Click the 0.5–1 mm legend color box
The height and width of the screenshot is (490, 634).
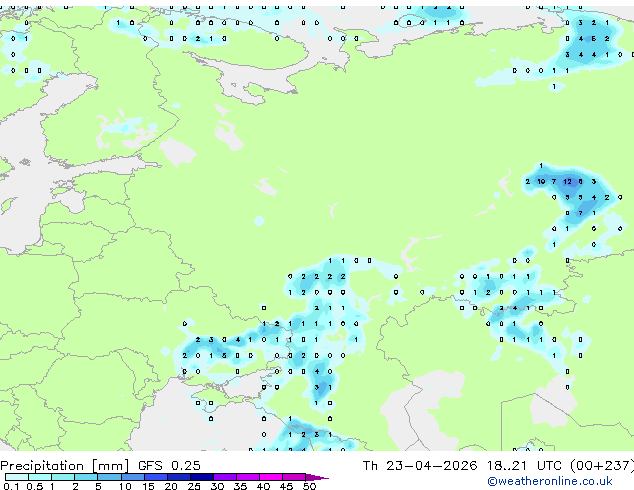click(40, 477)
